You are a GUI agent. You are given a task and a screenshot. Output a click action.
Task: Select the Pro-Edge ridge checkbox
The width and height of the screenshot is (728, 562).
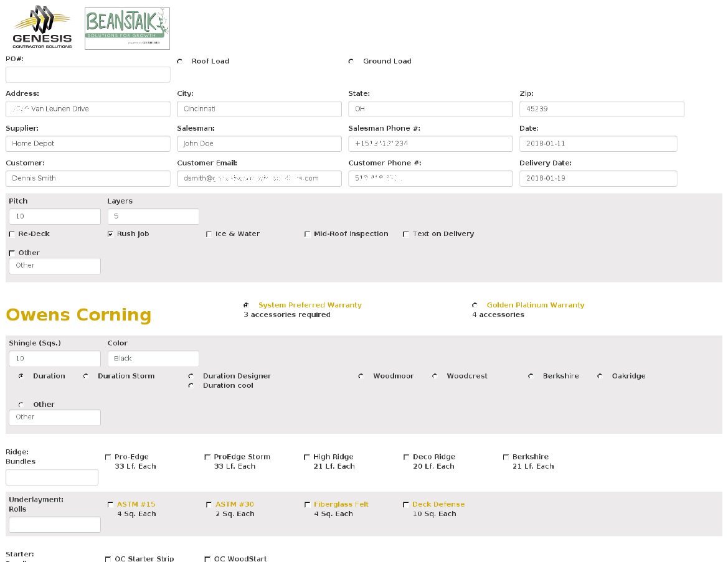point(108,457)
